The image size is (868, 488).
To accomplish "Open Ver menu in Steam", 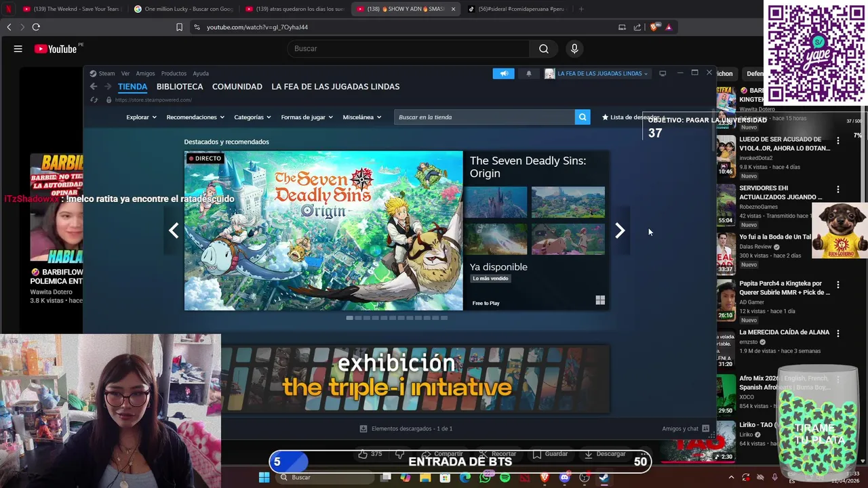I will [x=125, y=73].
